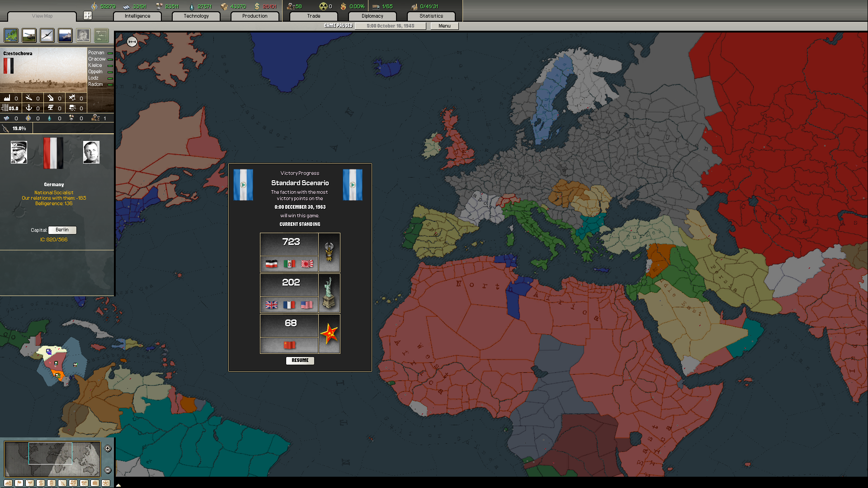Viewport: 868px width, 488px height.
Task: Click the minimap world thumbnail
Action: click(x=52, y=459)
